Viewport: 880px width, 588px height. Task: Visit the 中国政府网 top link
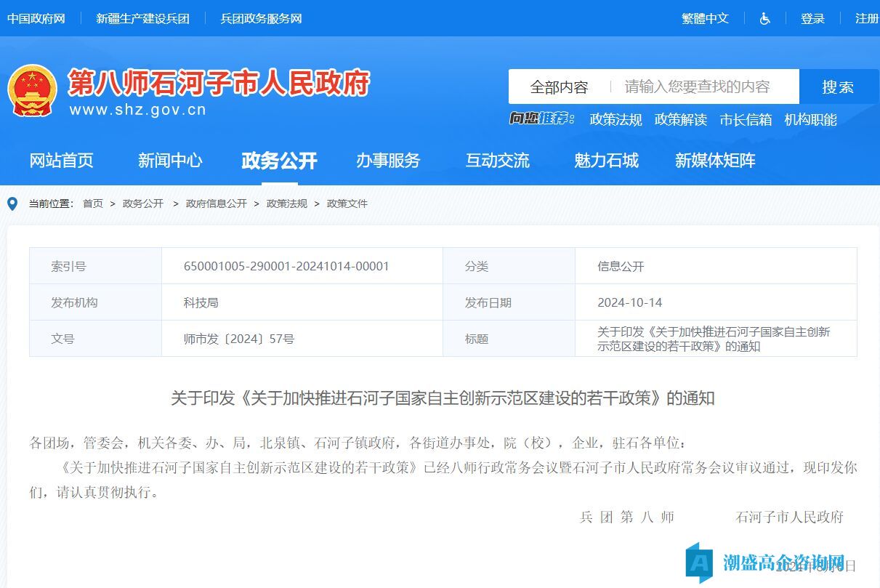(36, 19)
